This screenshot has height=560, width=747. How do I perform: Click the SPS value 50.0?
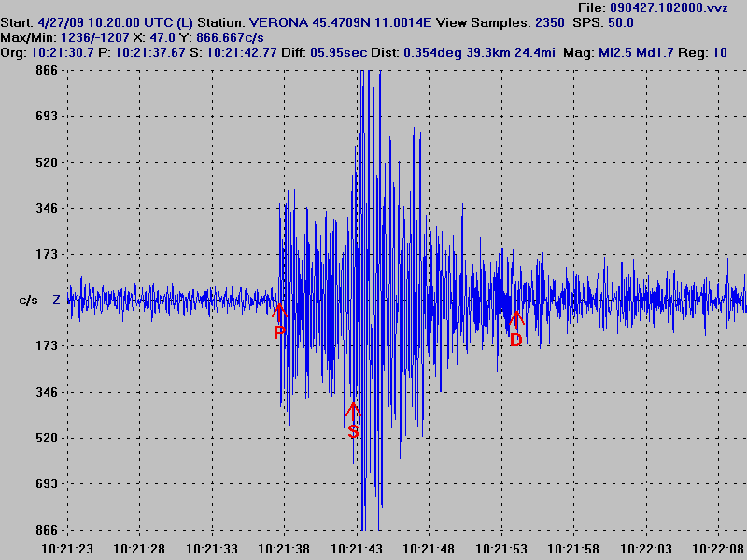coord(621,22)
